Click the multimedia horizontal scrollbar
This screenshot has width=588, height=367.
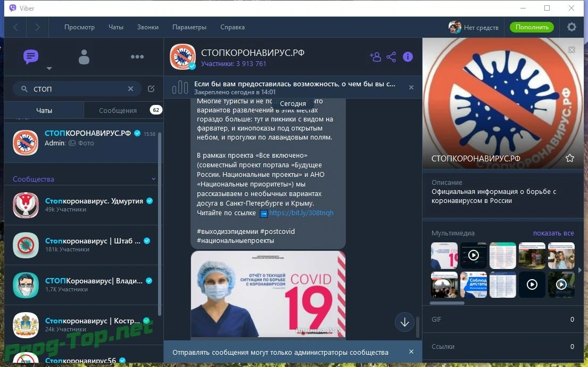click(447, 303)
